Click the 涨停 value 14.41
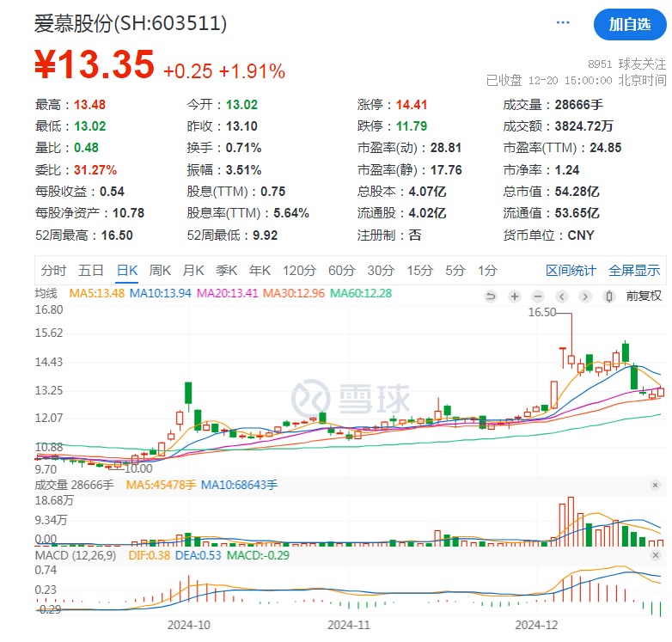This screenshot has height=642, width=672. (x=412, y=105)
